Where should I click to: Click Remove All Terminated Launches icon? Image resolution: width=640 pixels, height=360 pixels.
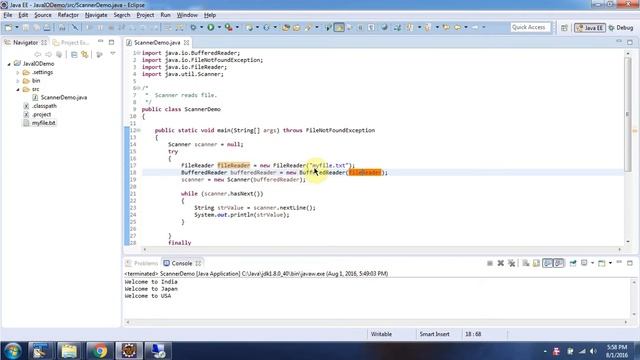tap(511, 263)
